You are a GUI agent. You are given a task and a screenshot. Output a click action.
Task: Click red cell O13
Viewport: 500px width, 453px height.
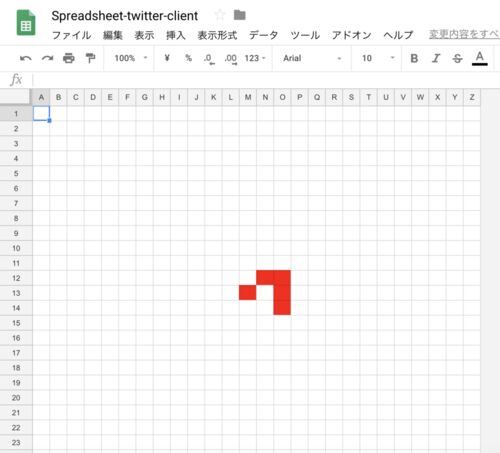282,293
